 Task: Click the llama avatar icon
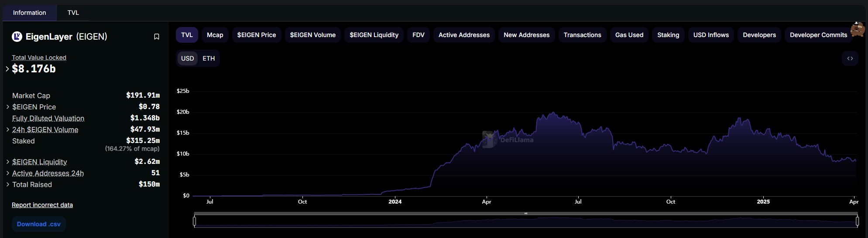click(x=858, y=30)
